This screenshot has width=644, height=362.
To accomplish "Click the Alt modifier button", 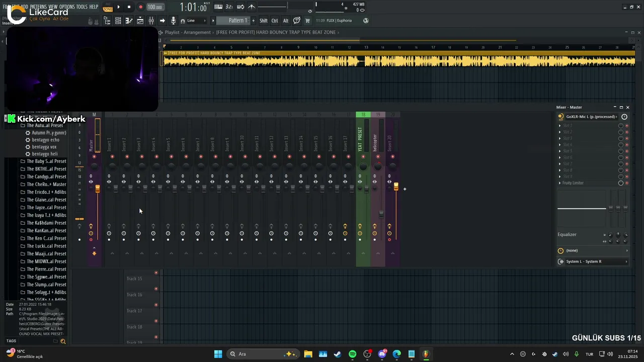I will click(286, 21).
